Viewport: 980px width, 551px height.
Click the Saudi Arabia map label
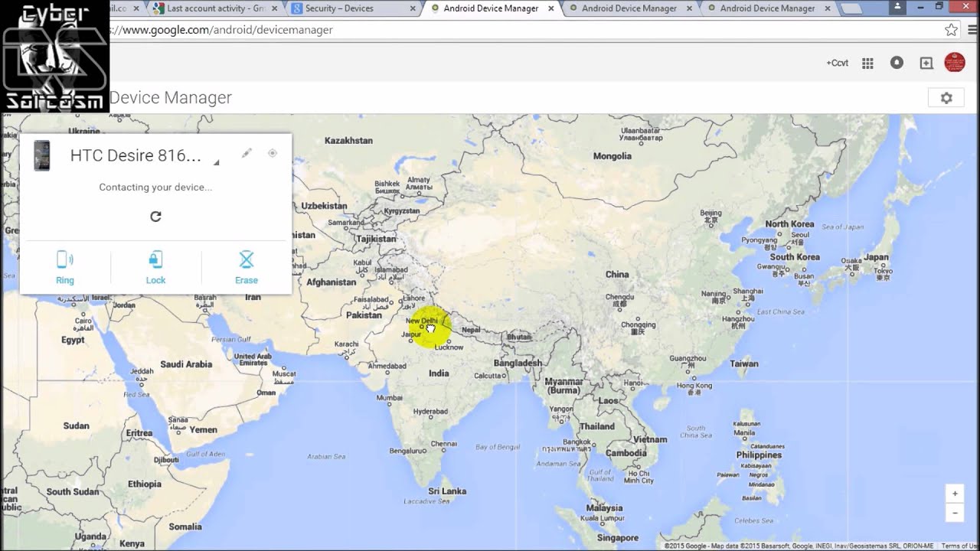coord(186,364)
